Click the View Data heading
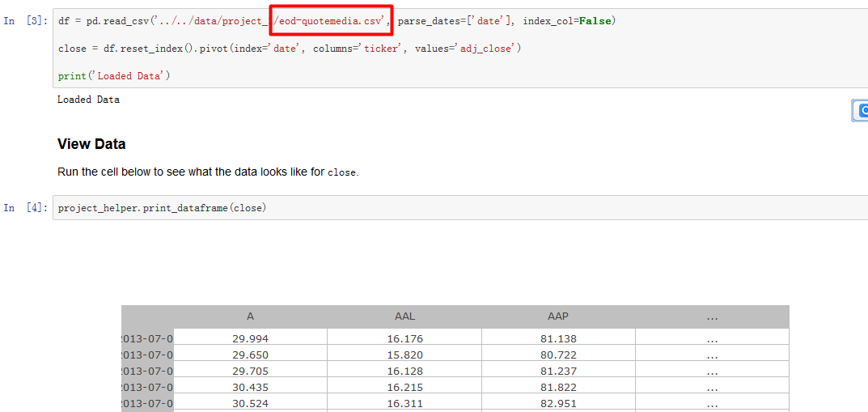Image resolution: width=868 pixels, height=412 pixels. coord(91,144)
